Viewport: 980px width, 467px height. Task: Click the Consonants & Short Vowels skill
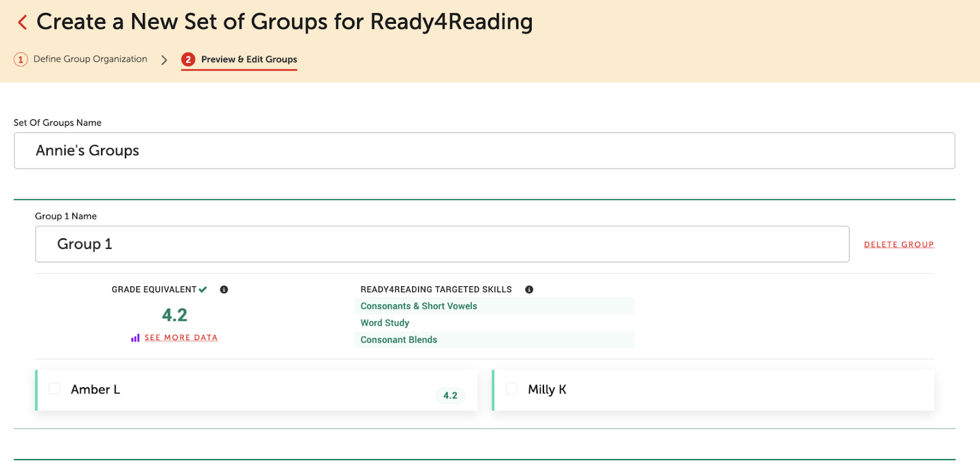pos(419,306)
